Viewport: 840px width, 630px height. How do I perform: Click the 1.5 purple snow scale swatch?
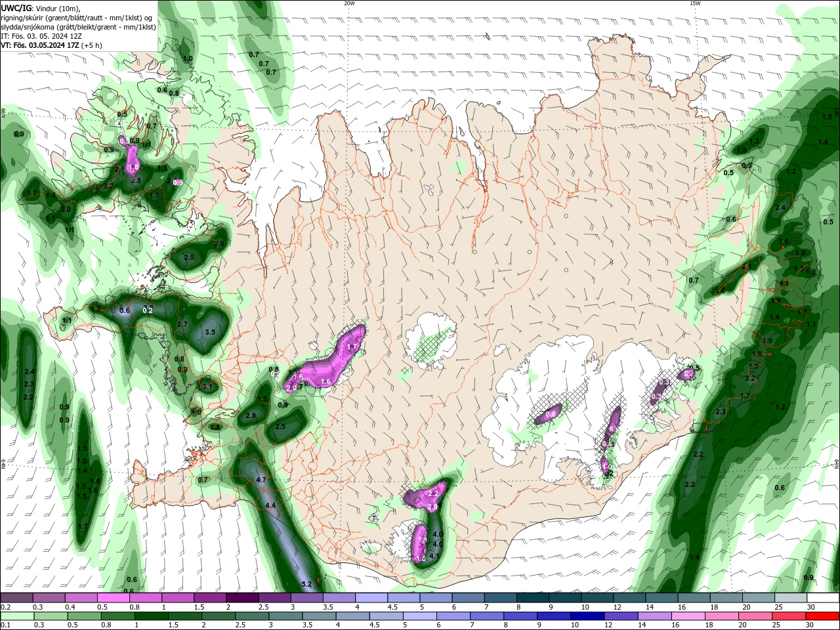click(209, 598)
